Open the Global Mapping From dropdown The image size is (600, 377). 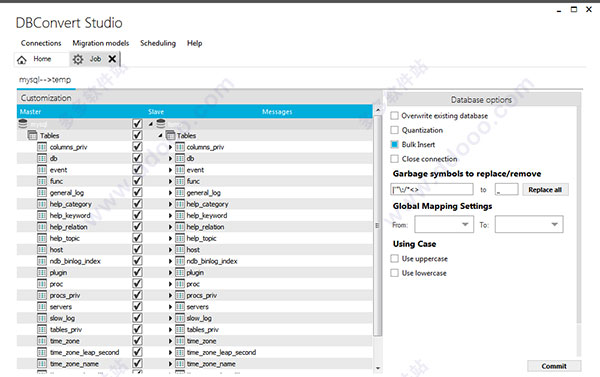pos(444,224)
